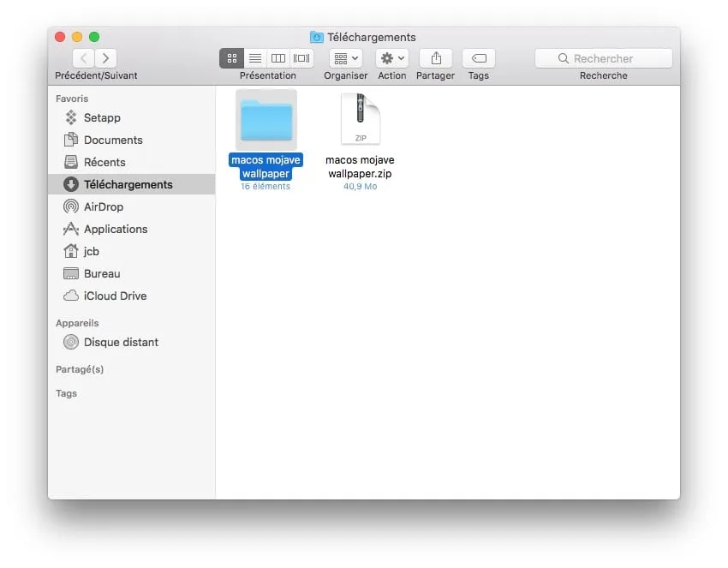Viewport: 728px width, 568px height.
Task: Switch to list view presentation
Action: click(254, 57)
